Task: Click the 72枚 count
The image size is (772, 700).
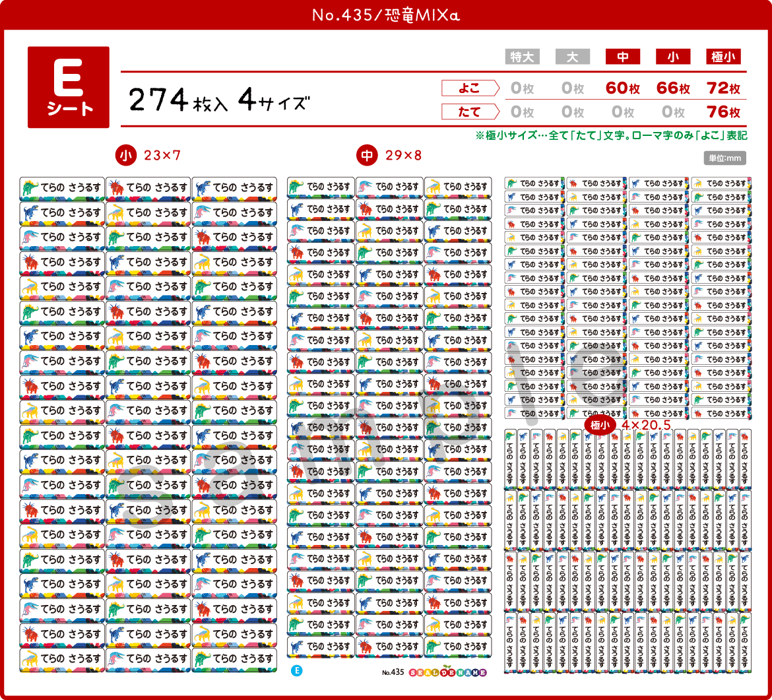Action: (723, 88)
